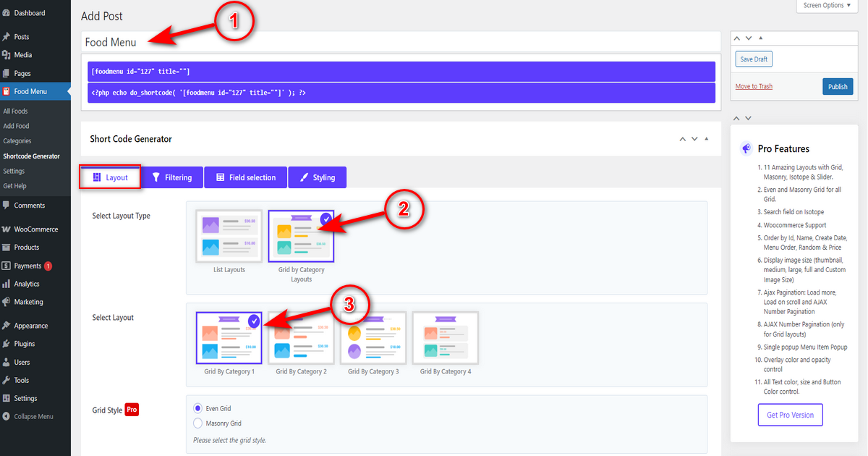The height and width of the screenshot is (456, 868).
Task: Click the Grid Style Pro badge
Action: (x=132, y=410)
